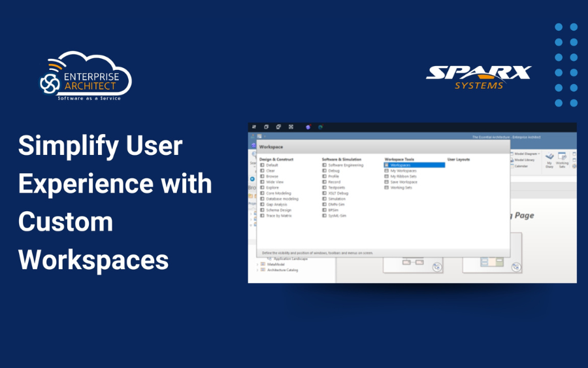
Task: Expand the MetaModel tree node
Action: coord(257,264)
